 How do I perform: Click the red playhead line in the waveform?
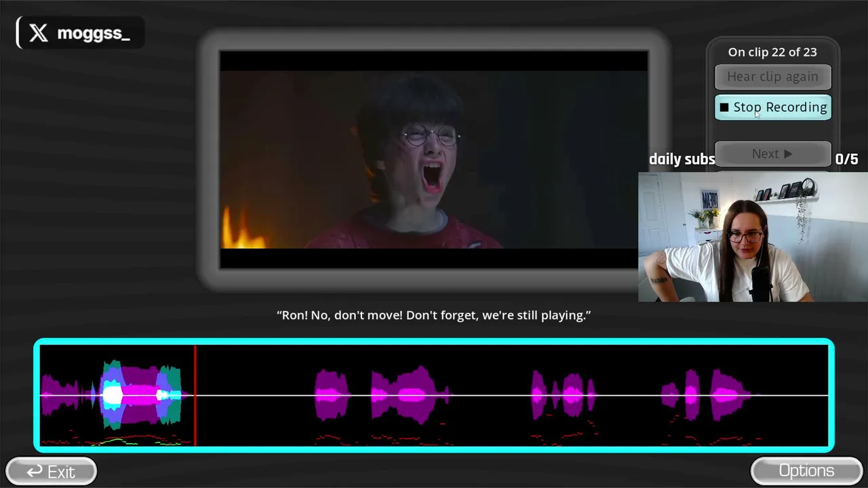pyautogui.click(x=195, y=395)
